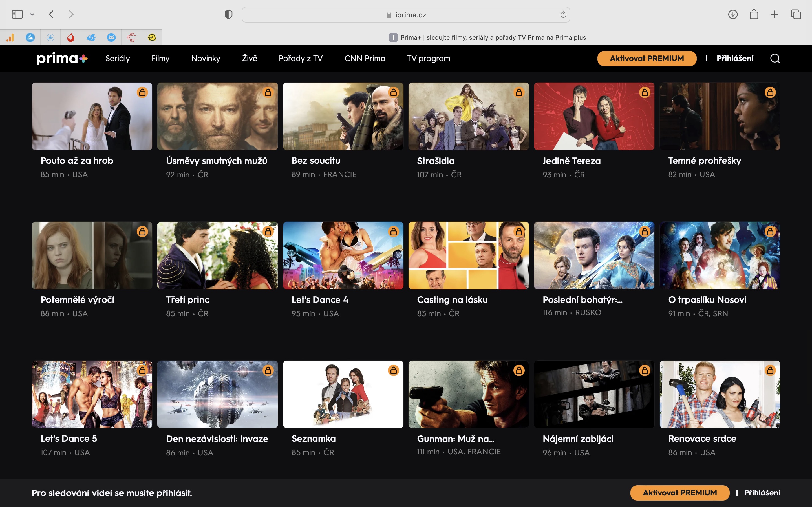Viewport: 812px width, 507px height.
Task: Show tab overview icon
Action: click(x=796, y=14)
